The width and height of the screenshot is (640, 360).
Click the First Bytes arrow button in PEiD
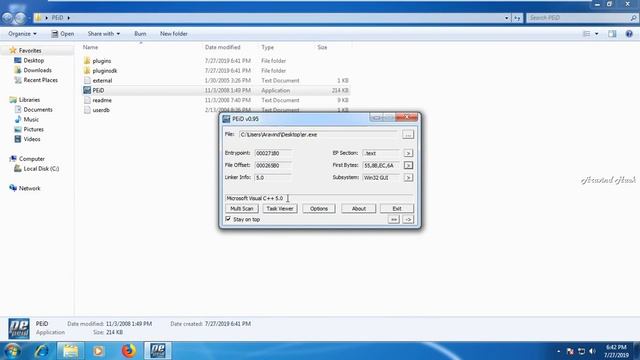tap(408, 165)
